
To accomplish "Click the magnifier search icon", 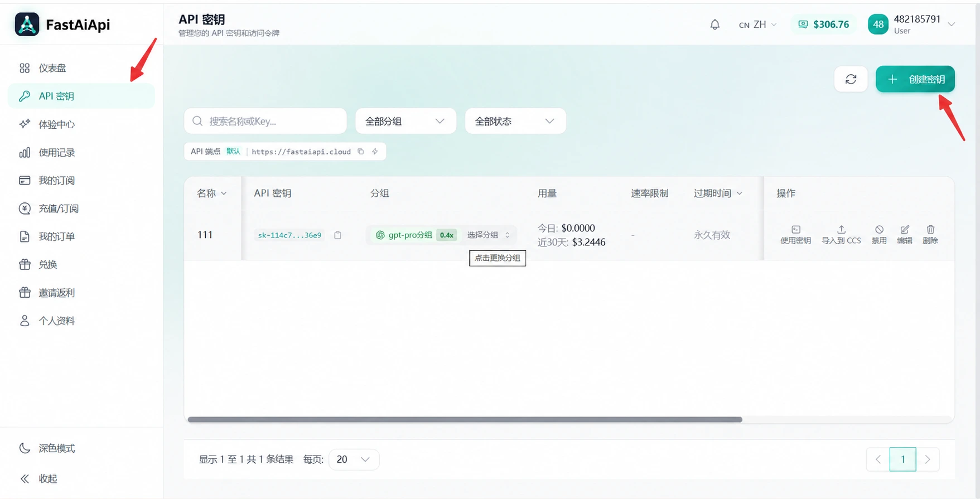I will [x=197, y=121].
